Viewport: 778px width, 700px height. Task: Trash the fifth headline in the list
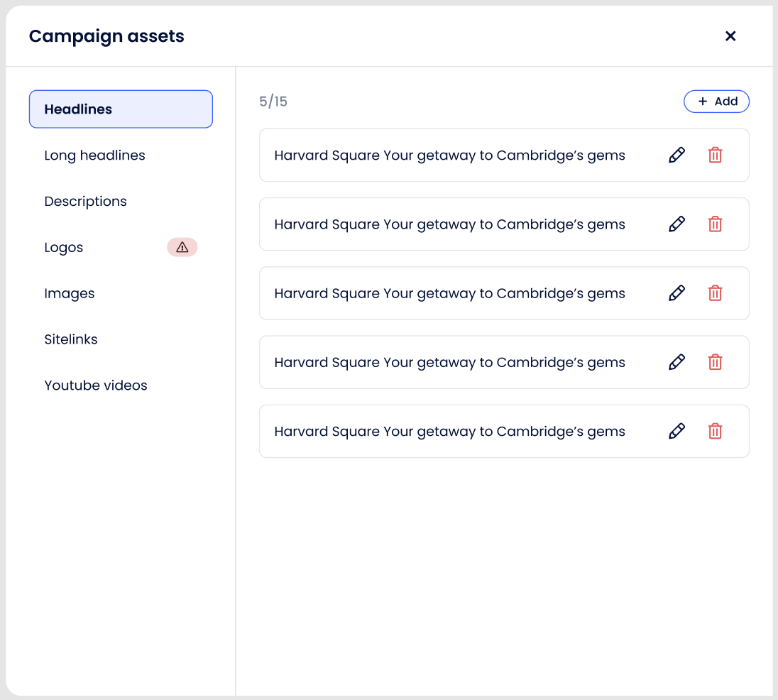(x=715, y=431)
